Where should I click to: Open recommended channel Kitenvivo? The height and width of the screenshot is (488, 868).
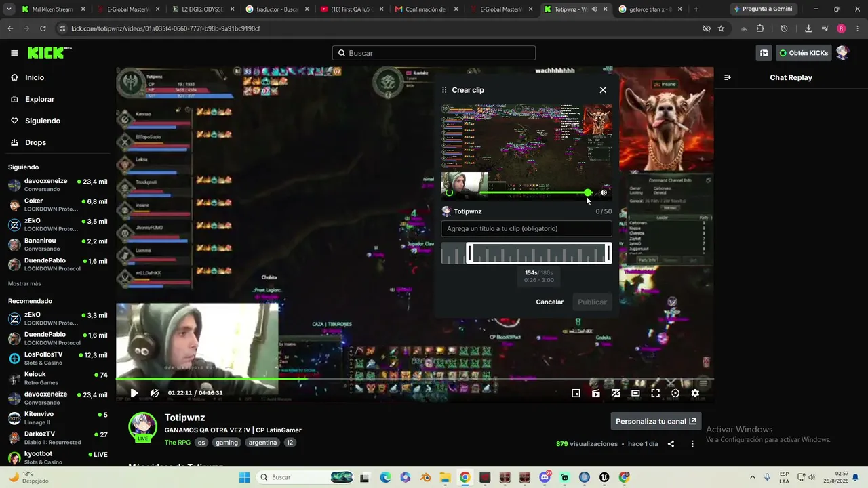click(x=57, y=418)
